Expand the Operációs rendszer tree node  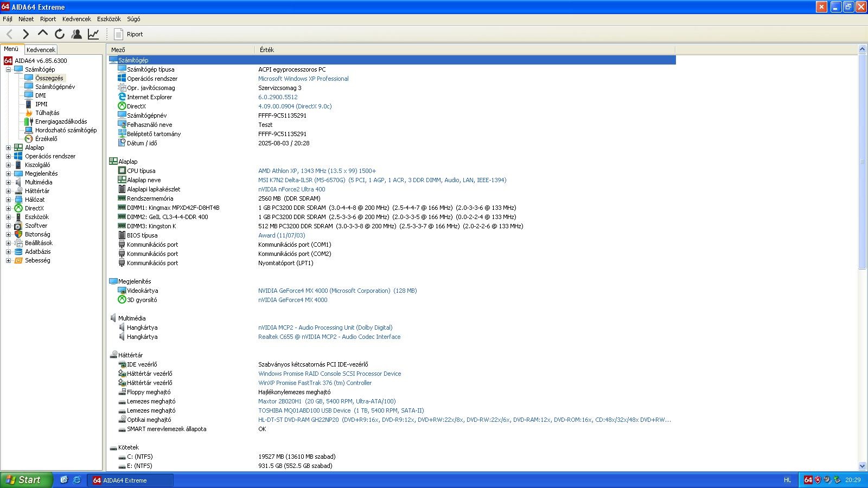[x=8, y=156]
